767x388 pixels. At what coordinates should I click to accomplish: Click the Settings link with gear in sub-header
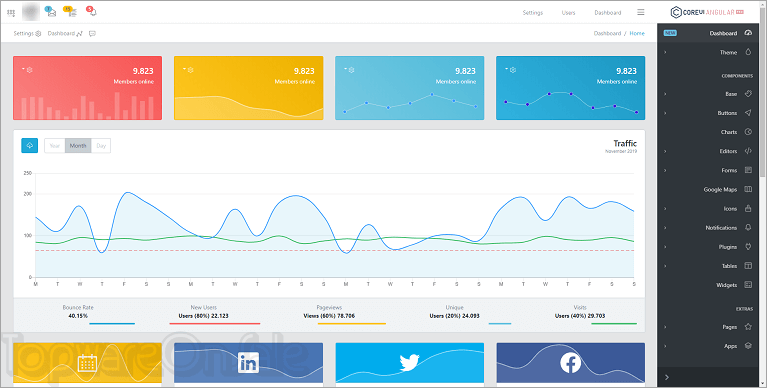27,34
